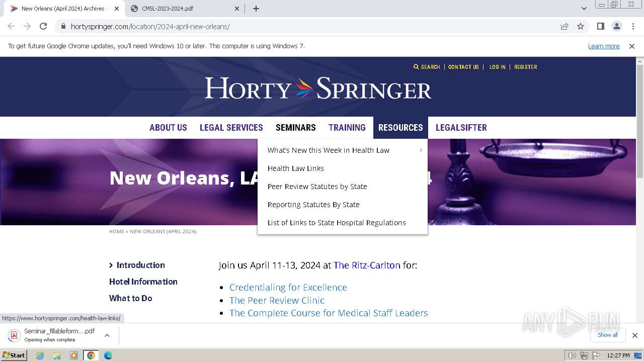This screenshot has width=644, height=362.
Task: Toggle the browser side panel icon
Action: 600,26
